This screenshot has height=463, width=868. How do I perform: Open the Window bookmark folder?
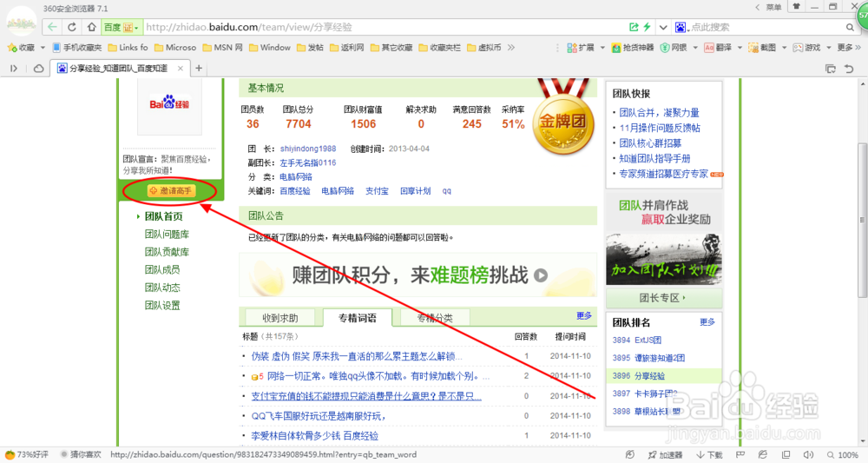click(x=270, y=48)
